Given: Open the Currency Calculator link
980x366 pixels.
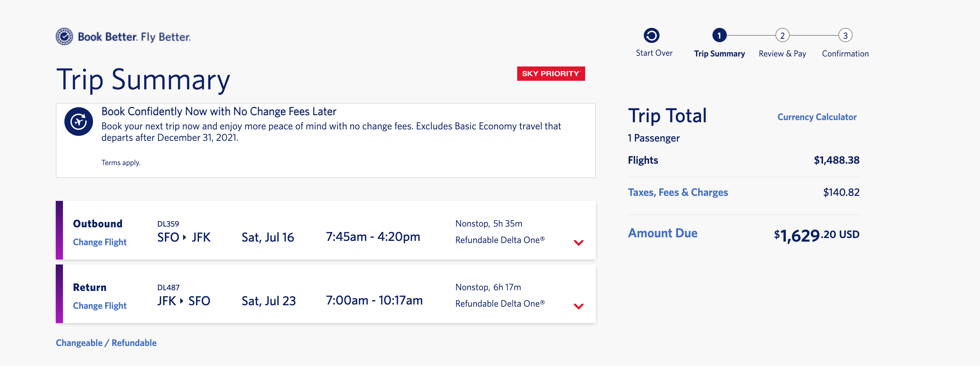Looking at the screenshot, I should click(x=817, y=117).
